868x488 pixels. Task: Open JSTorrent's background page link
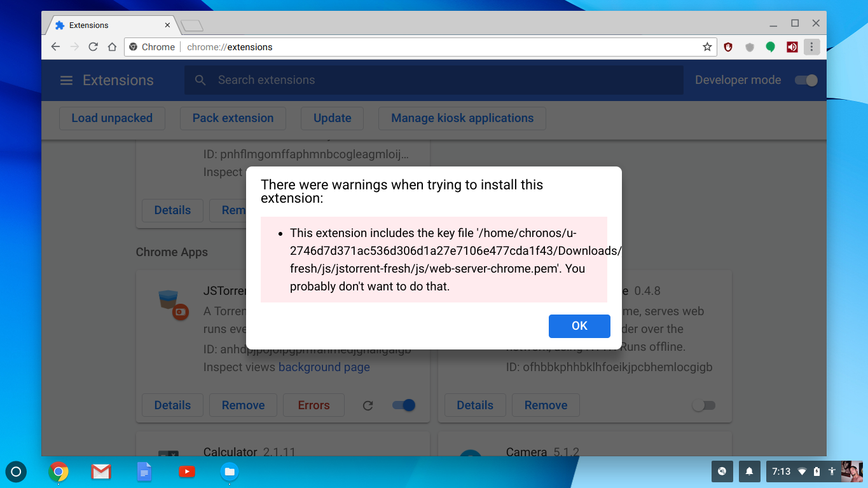tap(324, 367)
